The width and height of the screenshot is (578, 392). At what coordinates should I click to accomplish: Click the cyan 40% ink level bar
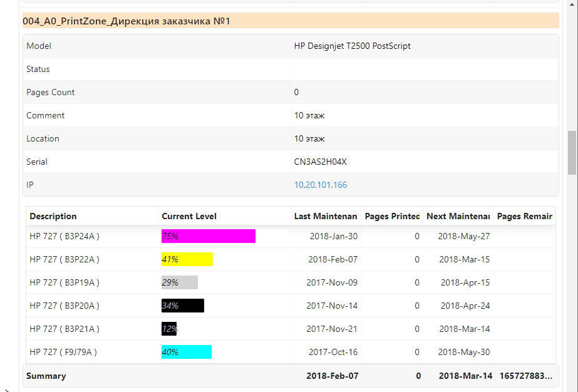(x=187, y=352)
